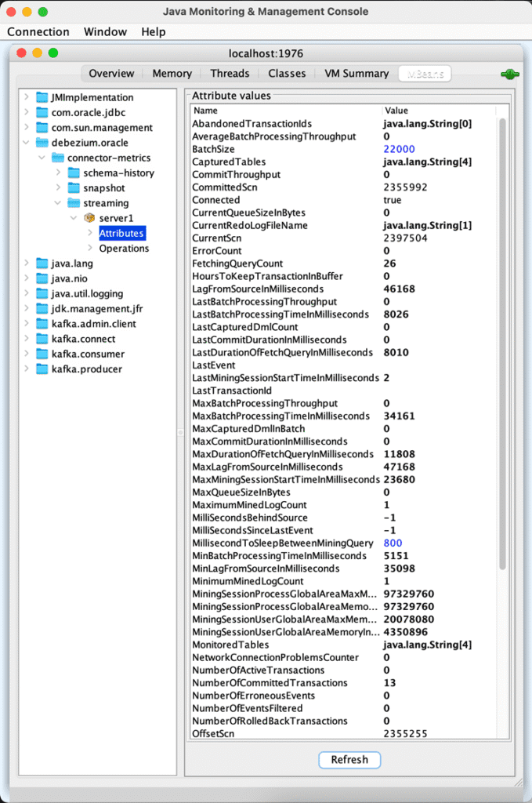Click the connector-metrics folder icon
Viewport: 532px width, 803px height.
(x=58, y=158)
